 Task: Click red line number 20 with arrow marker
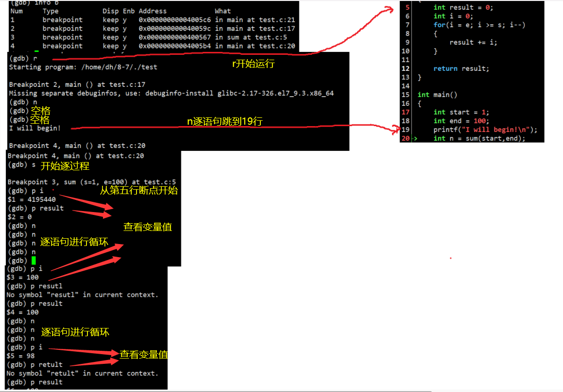(406, 138)
